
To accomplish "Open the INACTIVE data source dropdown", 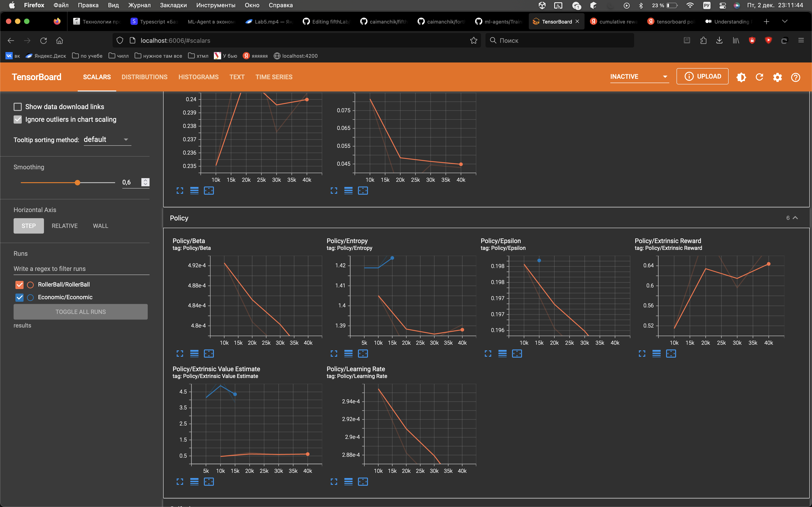I will [x=639, y=77].
